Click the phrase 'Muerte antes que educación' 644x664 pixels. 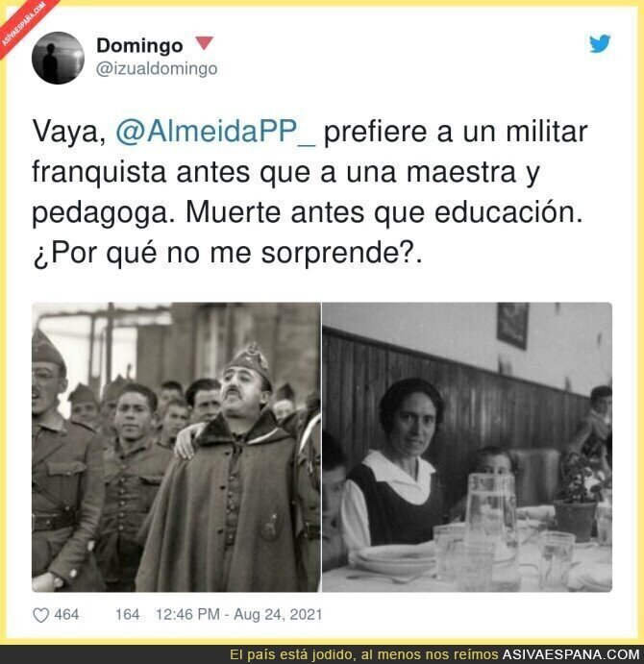click(384, 212)
